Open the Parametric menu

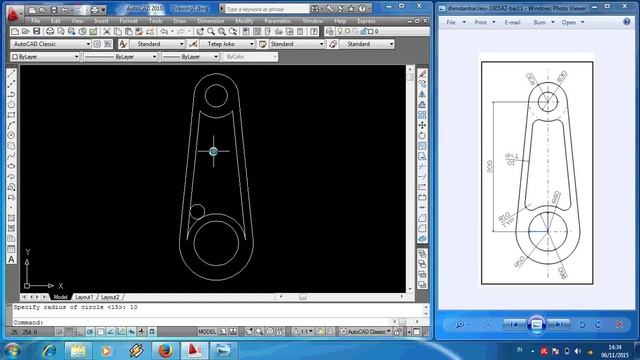coord(278,21)
